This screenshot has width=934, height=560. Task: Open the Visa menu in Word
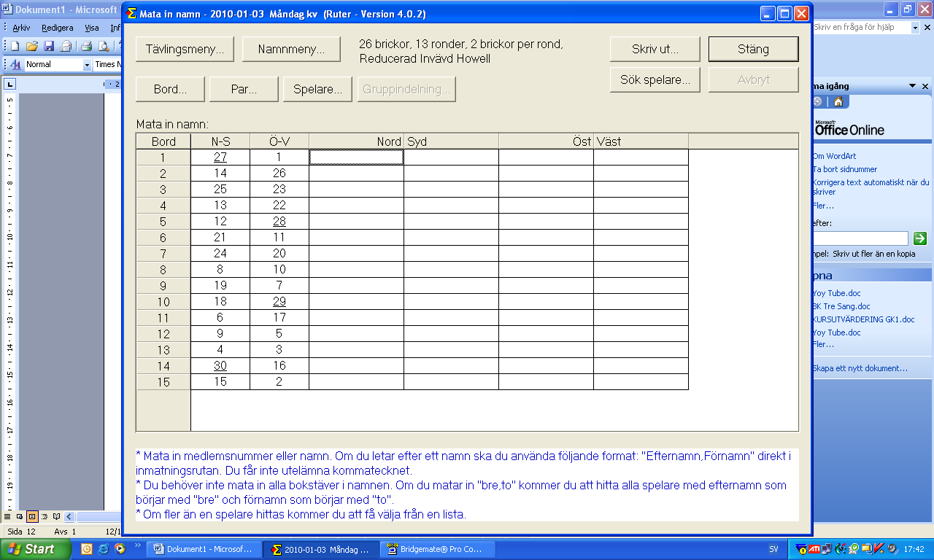(x=92, y=28)
